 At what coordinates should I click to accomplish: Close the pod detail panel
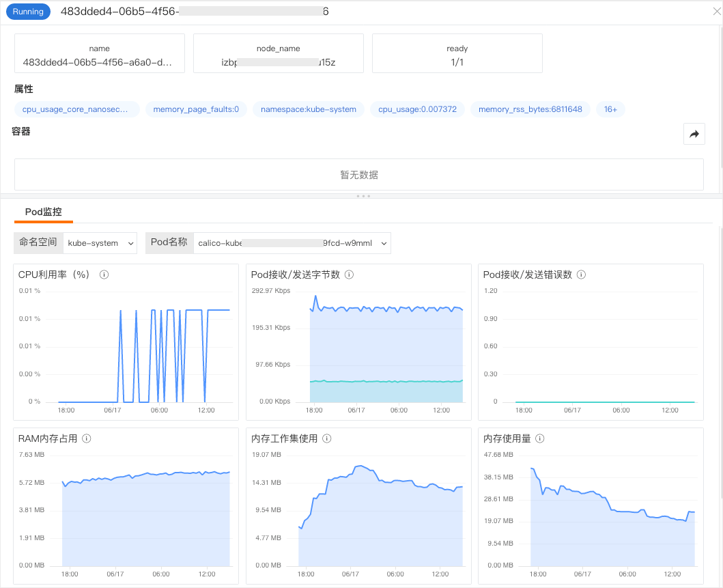(x=717, y=12)
